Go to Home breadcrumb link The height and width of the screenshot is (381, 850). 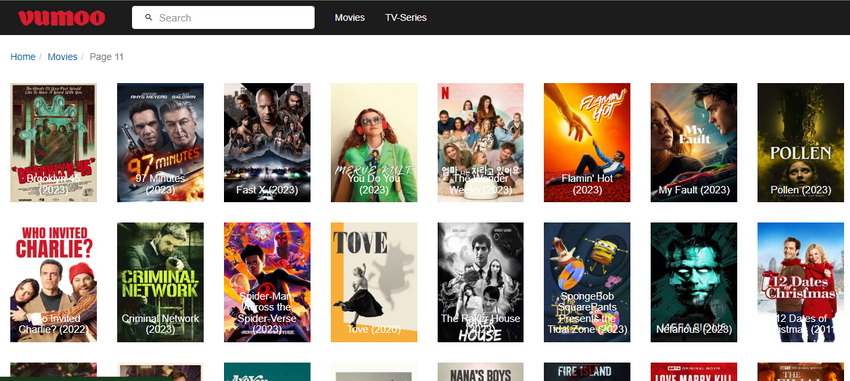pyautogui.click(x=23, y=56)
